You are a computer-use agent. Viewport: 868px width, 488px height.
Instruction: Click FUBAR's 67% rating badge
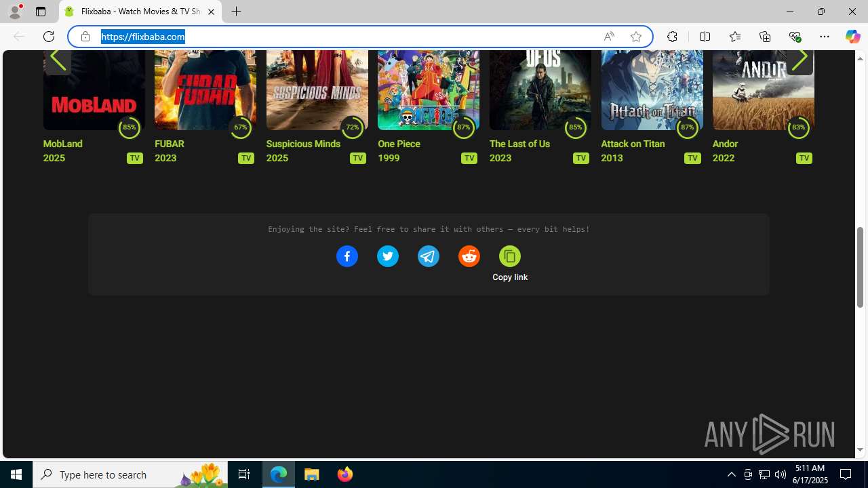(241, 127)
